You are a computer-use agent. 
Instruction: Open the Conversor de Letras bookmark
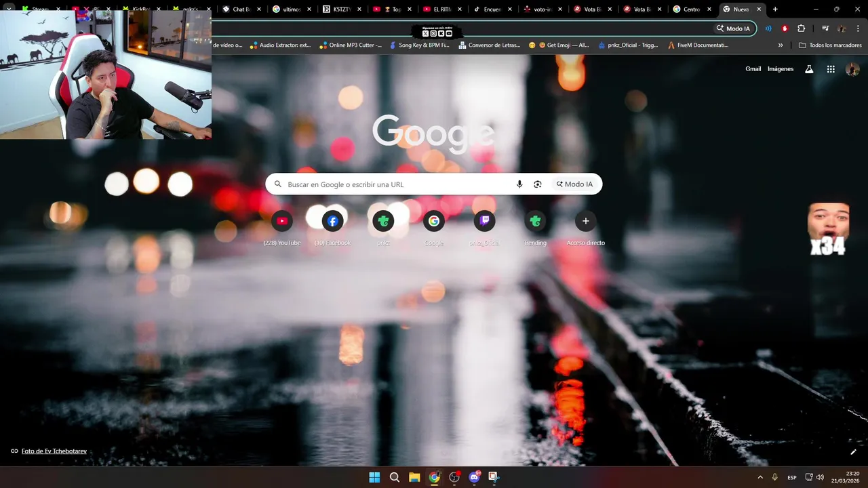click(x=490, y=45)
